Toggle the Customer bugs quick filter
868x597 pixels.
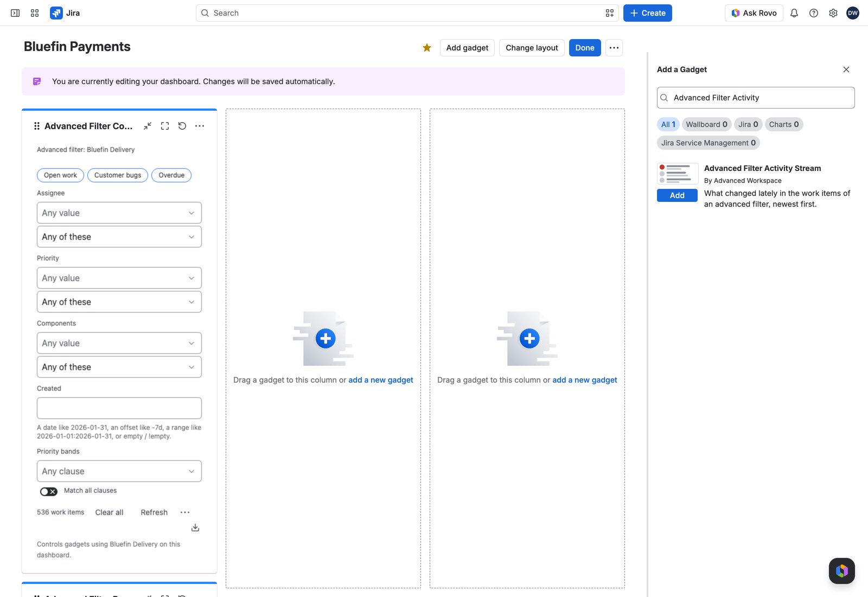118,175
